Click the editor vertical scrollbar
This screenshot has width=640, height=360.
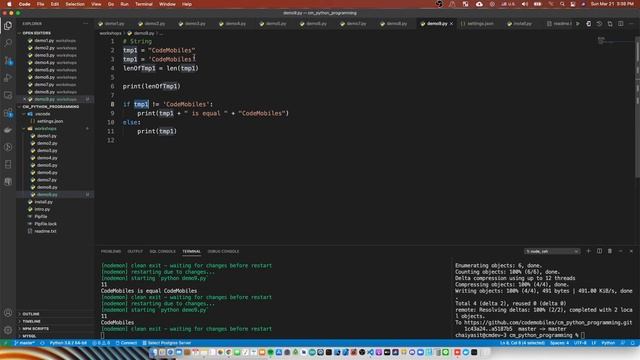[638, 106]
